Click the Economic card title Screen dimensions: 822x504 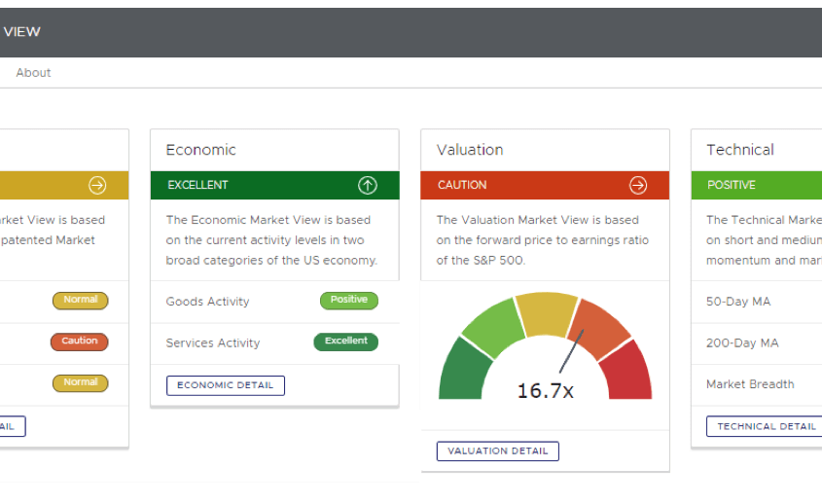tap(201, 150)
